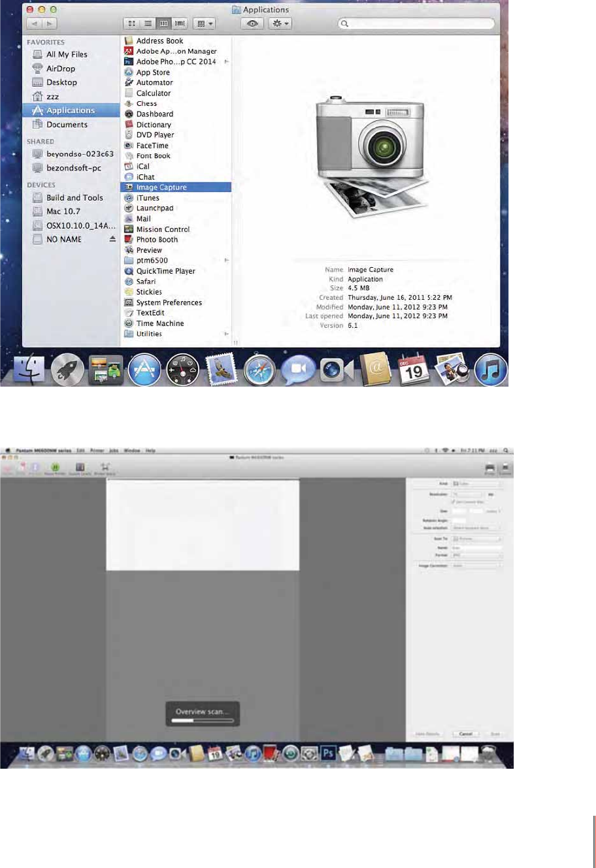Click the Resolution input field

pyautogui.click(x=467, y=494)
